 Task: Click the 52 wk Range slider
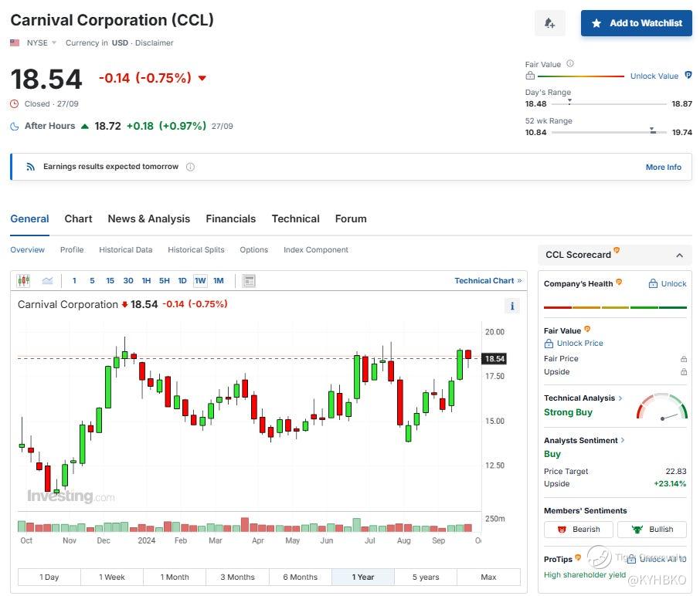(x=609, y=132)
